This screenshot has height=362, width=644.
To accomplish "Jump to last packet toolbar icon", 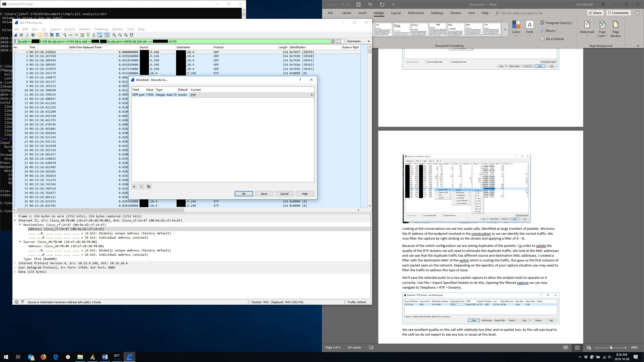I will pos(94,35).
